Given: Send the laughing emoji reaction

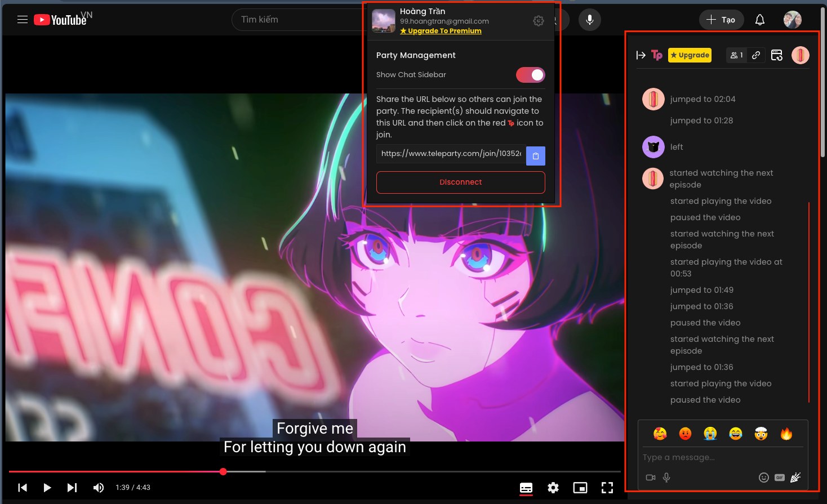Looking at the screenshot, I should click(x=736, y=434).
